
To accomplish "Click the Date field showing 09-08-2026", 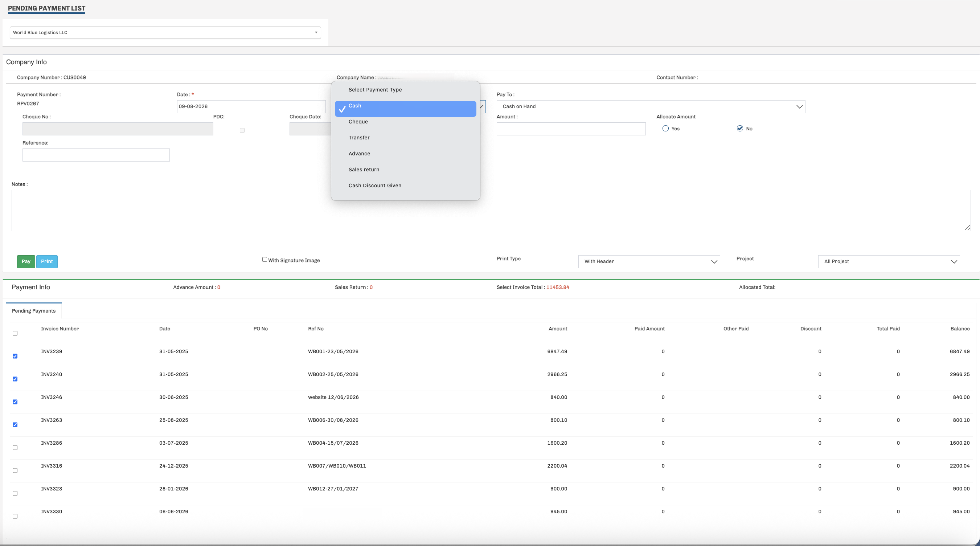I will (x=251, y=107).
